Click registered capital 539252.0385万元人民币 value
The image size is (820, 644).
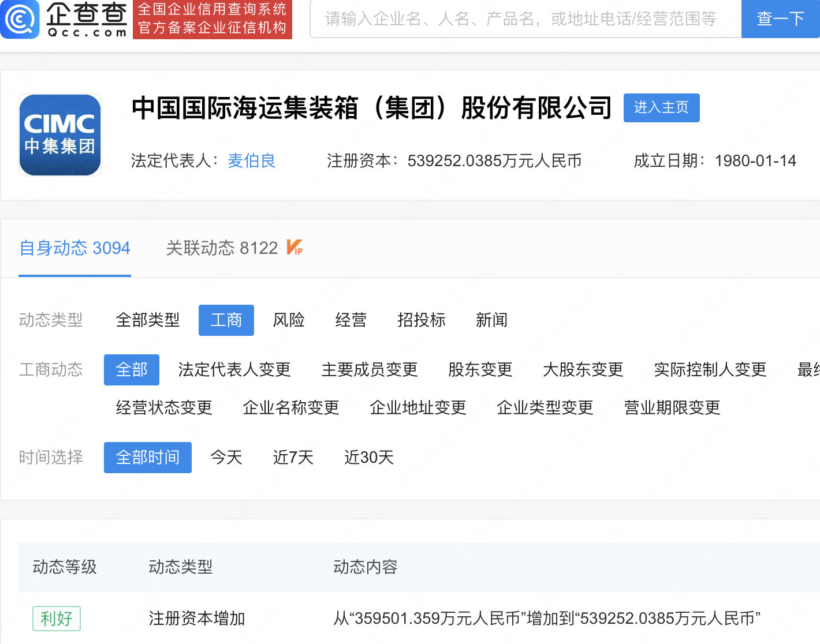[x=494, y=160]
